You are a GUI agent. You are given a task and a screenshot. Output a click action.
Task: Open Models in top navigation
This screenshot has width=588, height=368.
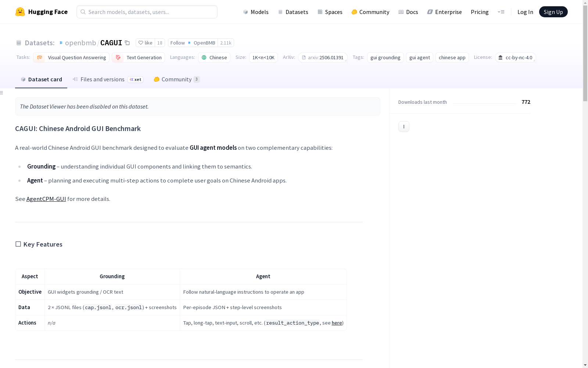pyautogui.click(x=256, y=12)
